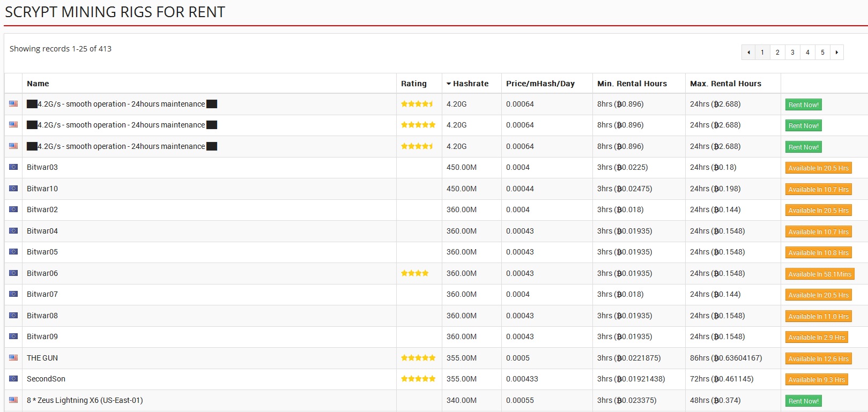Click Available In 12.6 Hrs for THE GUN

pos(819,359)
